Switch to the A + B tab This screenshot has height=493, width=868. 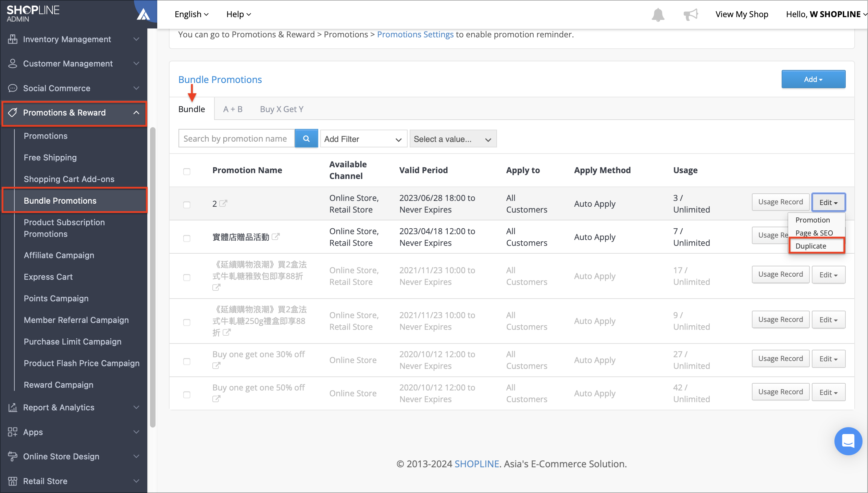(233, 109)
